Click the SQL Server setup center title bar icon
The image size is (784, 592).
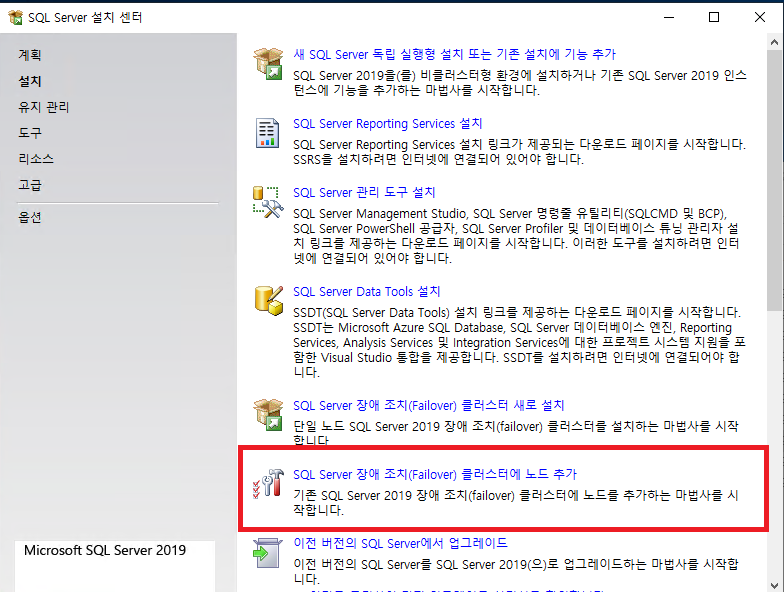click(16, 17)
